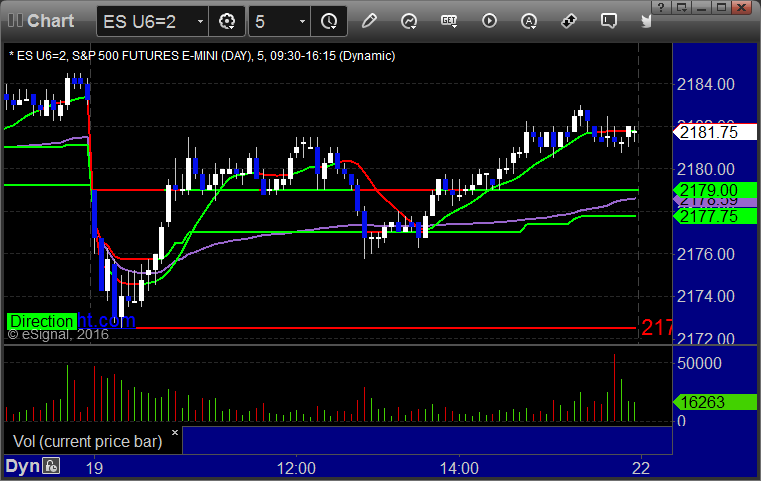Open the chart notes comment icon
This screenshot has height=481, width=761.
pyautogui.click(x=609, y=21)
